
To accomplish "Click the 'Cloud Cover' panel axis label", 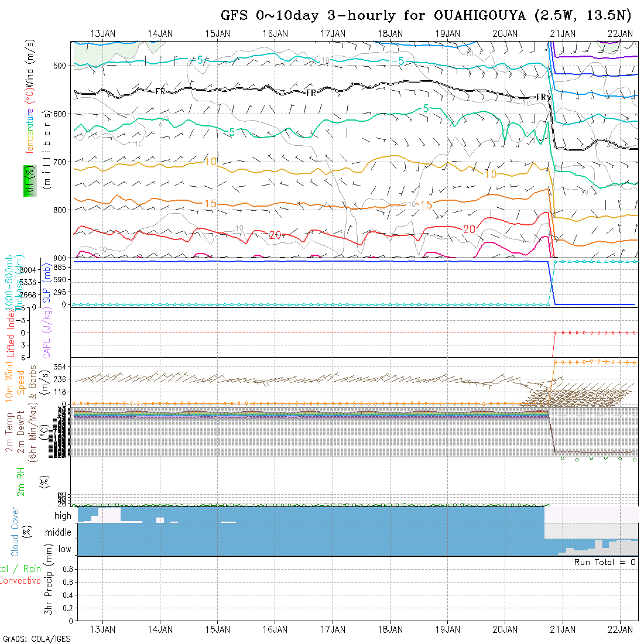I will (x=15, y=532).
